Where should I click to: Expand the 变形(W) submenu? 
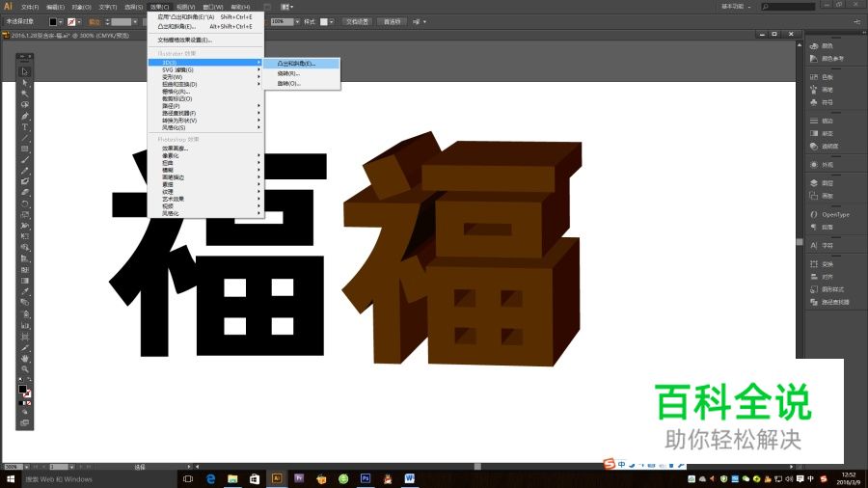click(205, 77)
